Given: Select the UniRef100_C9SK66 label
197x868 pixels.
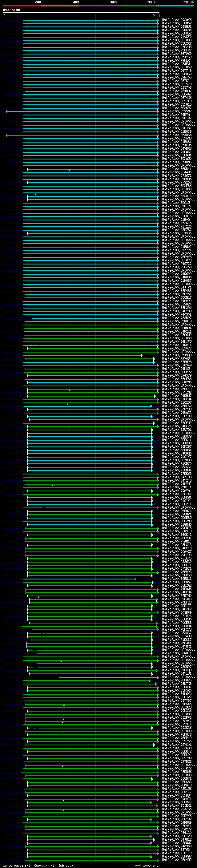Looking at the screenshot, I should [177, 728].
